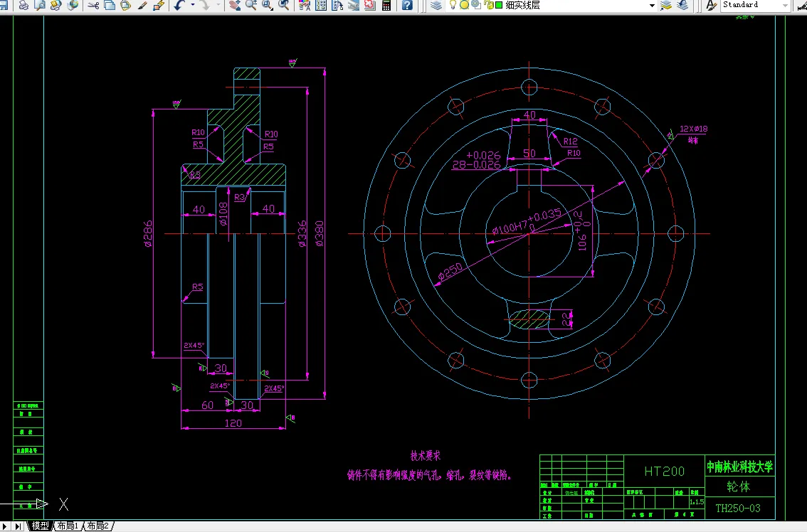The image size is (807, 532).
Task: Open the Properties palette icon
Action: pos(304,5)
